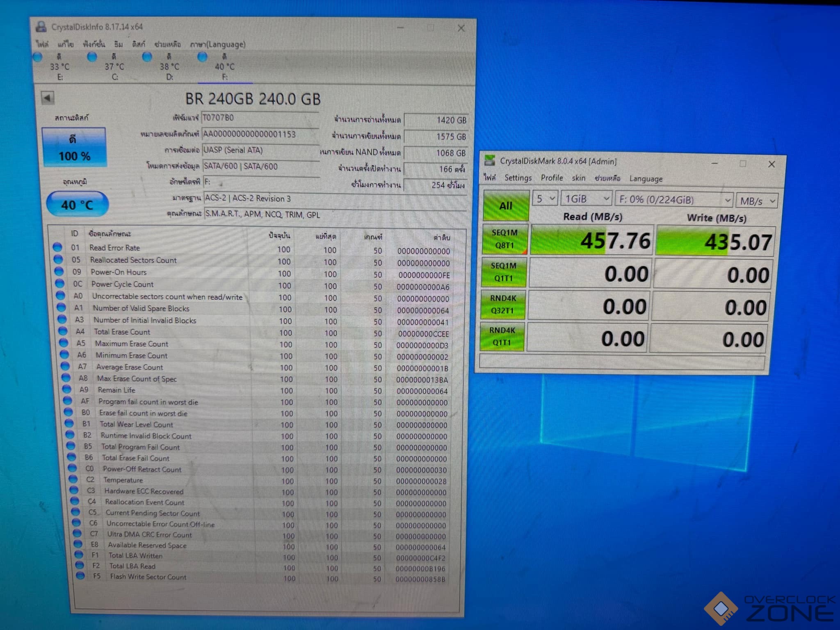Viewport: 840px width, 630px height.
Task: Open first Thai File menu in CrystalDiskInfo
Action: (42, 44)
